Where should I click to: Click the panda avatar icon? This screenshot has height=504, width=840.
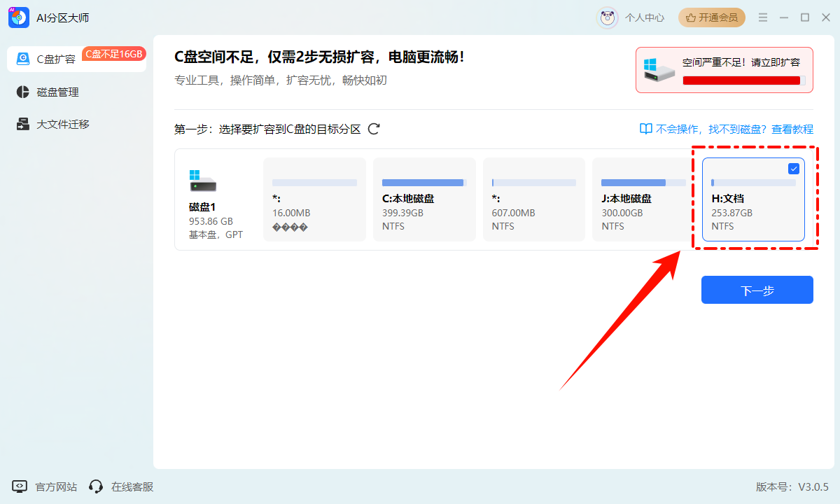tap(607, 17)
